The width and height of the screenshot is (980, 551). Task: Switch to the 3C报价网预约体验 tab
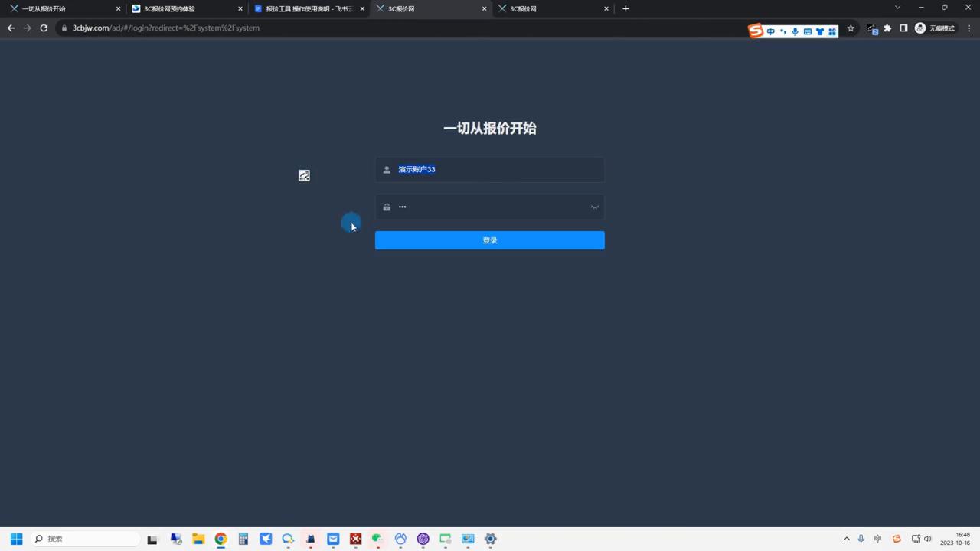click(x=170, y=8)
